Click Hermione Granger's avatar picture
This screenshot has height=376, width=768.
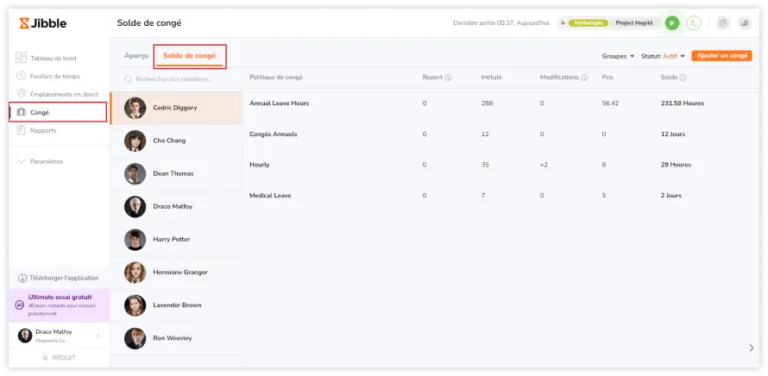tap(135, 272)
